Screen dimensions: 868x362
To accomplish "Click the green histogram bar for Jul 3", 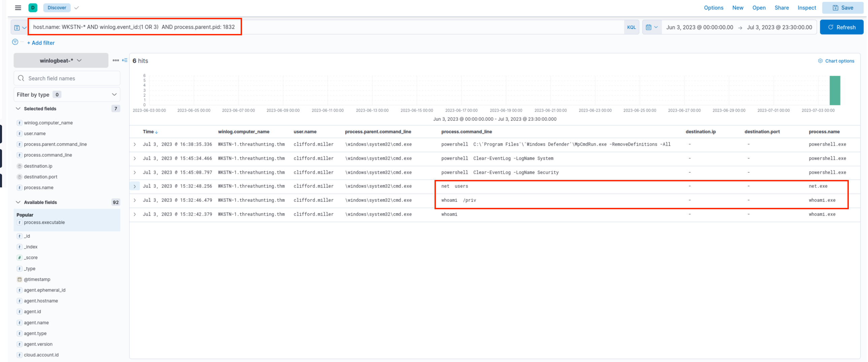I will [x=835, y=90].
